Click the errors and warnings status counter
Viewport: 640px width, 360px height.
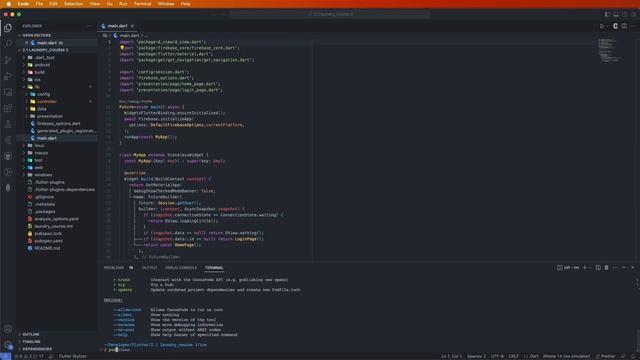(29, 356)
